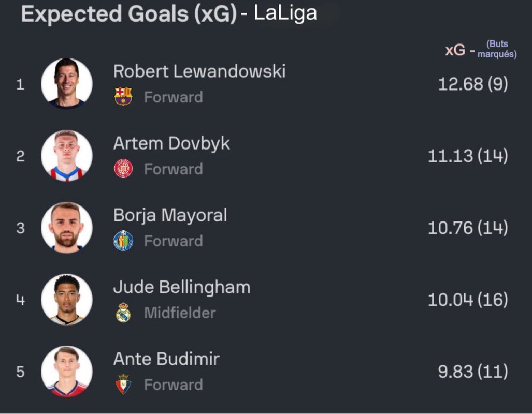Select the Jude Bellingham player name

pos(182,288)
